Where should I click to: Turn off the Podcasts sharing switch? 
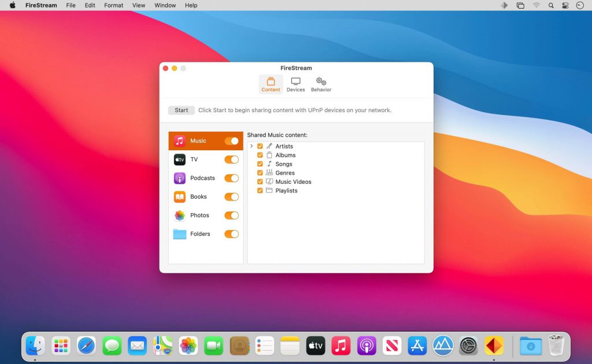click(x=231, y=178)
